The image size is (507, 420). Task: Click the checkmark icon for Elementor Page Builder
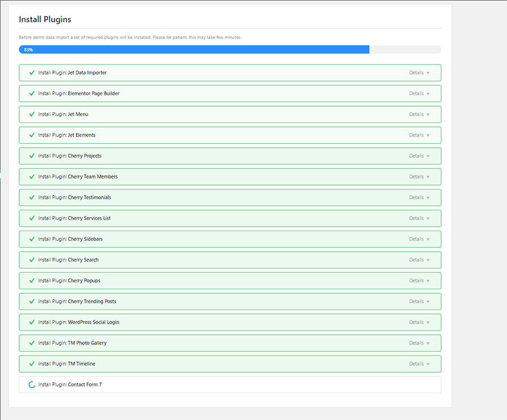coord(32,94)
